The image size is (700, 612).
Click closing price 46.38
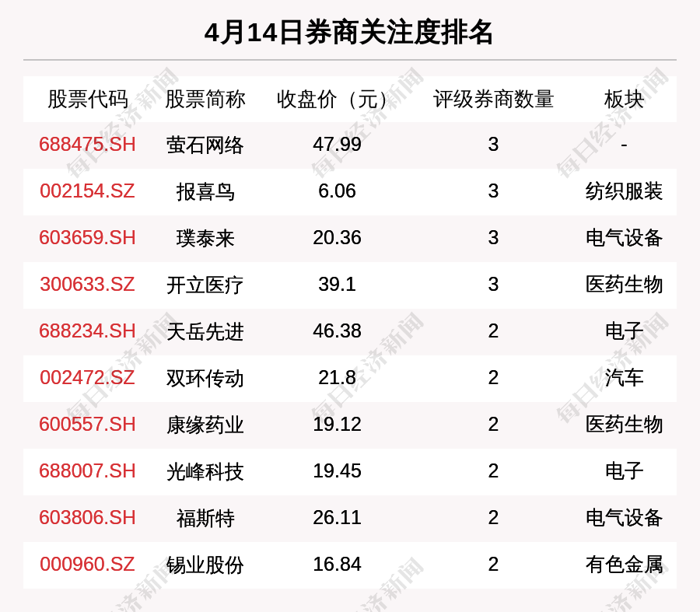337,331
